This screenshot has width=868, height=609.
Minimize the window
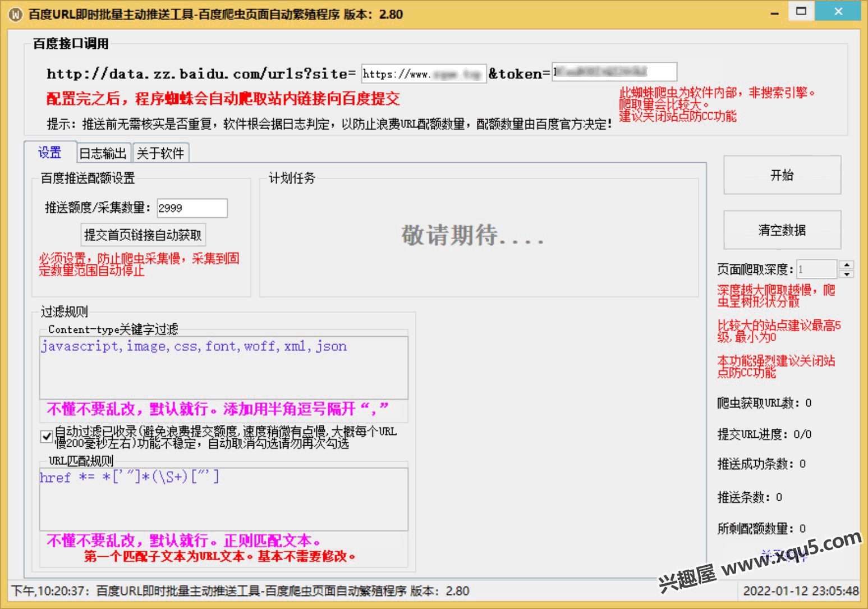(x=775, y=12)
